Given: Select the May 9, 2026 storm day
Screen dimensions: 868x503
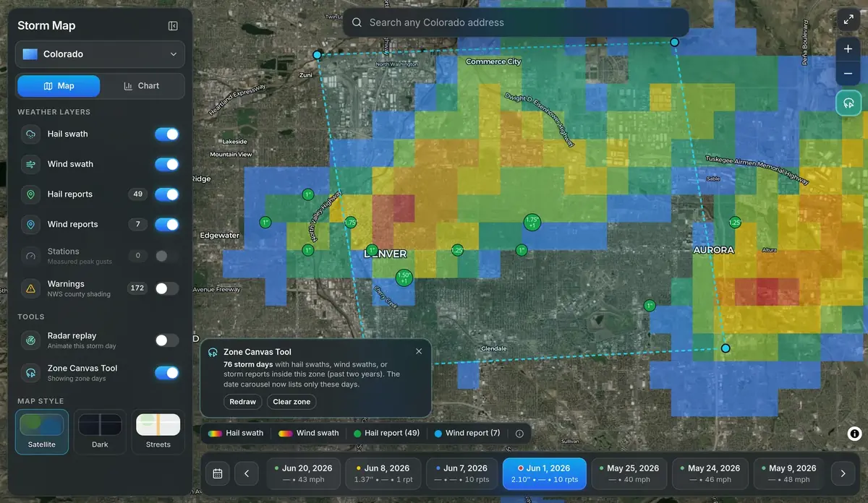Looking at the screenshot, I should point(789,473).
